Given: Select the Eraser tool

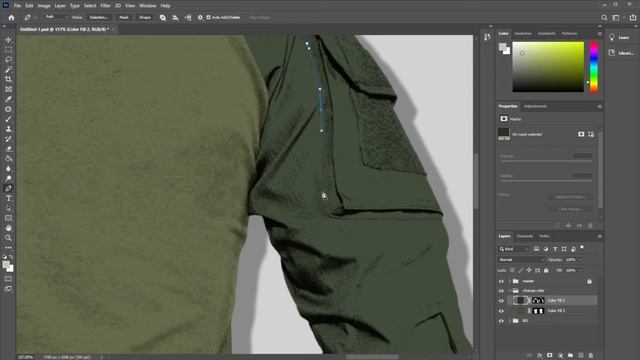Looking at the screenshot, I should [x=8, y=149].
